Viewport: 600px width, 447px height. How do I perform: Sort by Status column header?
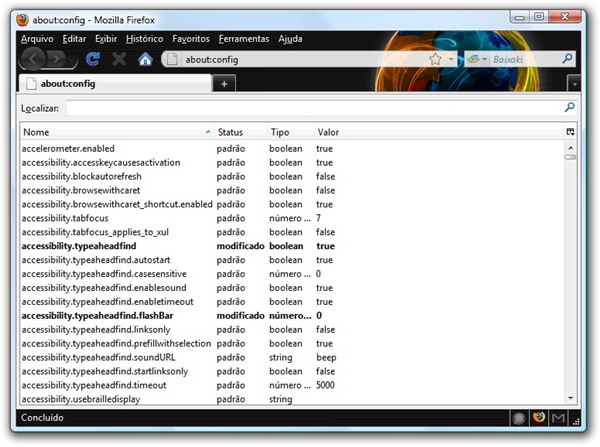point(241,132)
